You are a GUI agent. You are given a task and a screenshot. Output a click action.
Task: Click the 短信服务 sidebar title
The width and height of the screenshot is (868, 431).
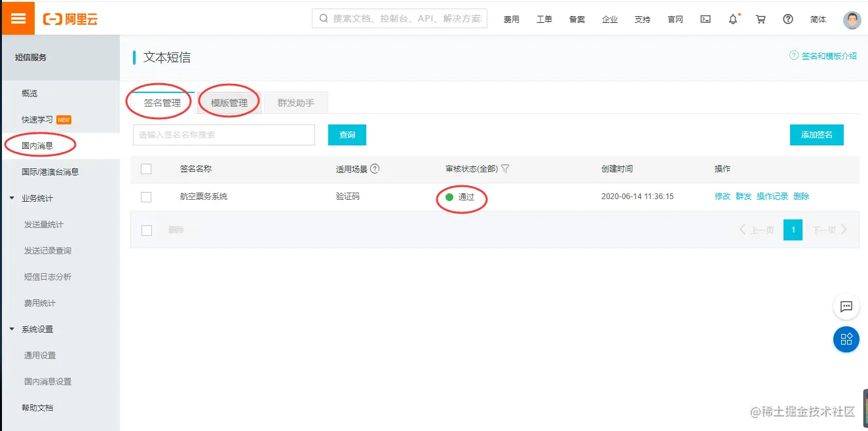click(31, 58)
